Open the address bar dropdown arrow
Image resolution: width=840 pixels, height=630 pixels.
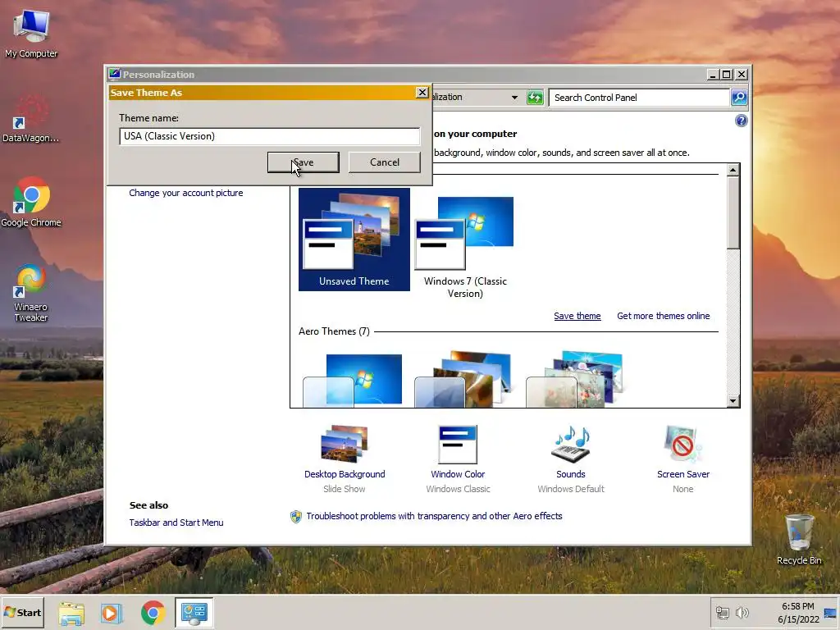point(514,98)
